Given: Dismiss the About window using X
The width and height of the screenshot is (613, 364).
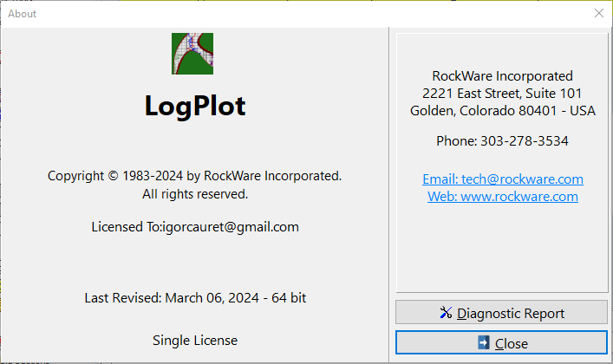Looking at the screenshot, I should 599,13.
